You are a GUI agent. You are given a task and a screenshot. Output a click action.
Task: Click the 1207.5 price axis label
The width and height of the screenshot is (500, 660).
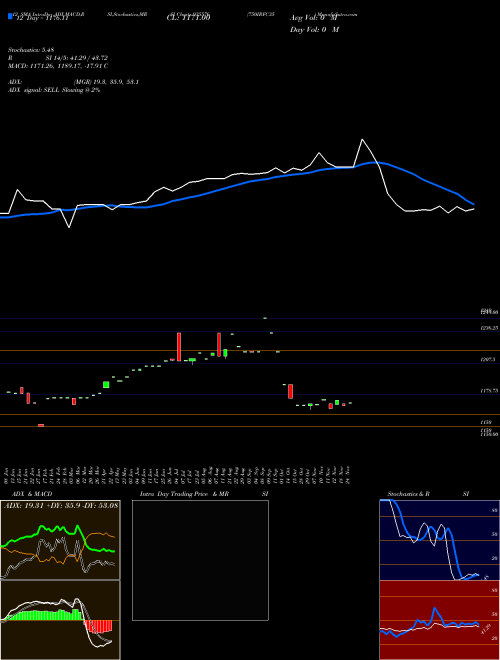tap(488, 360)
